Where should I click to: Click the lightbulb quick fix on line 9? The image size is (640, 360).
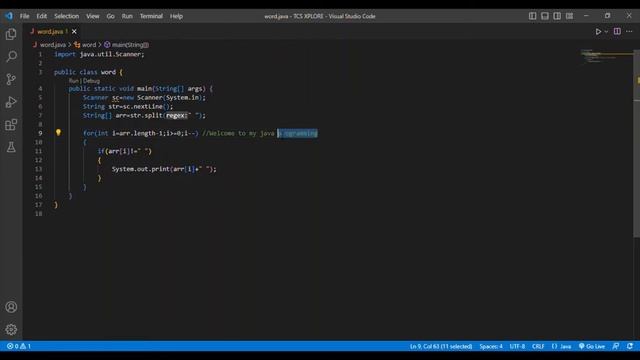(x=58, y=132)
